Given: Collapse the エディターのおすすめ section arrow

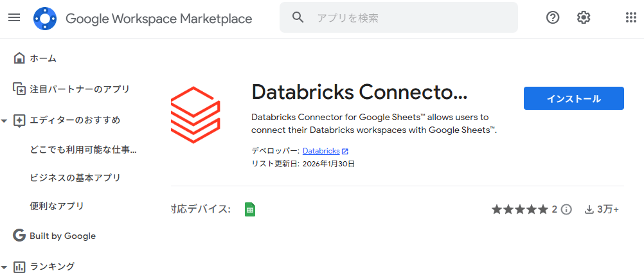Looking at the screenshot, I should pyautogui.click(x=4, y=121).
